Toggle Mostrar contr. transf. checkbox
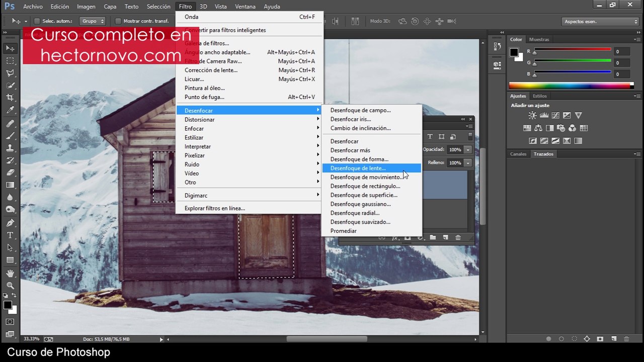Viewport: 644px width, 362px height. [118, 21]
